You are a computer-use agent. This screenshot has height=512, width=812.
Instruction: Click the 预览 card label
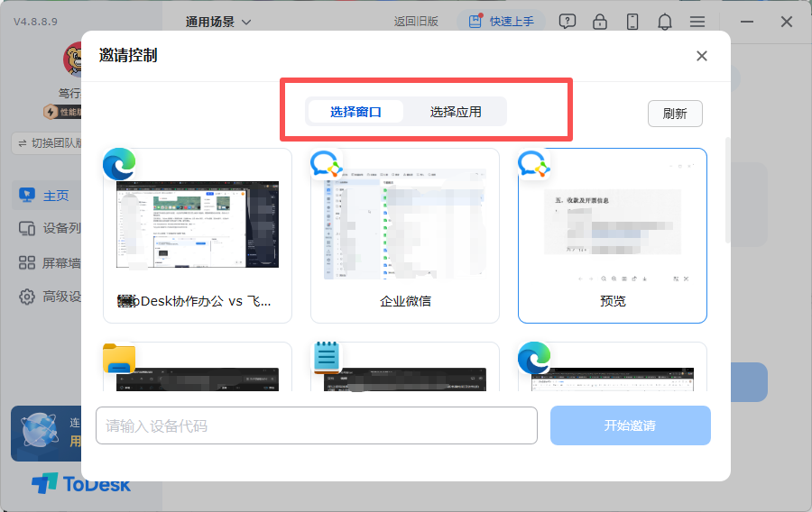[x=613, y=301]
